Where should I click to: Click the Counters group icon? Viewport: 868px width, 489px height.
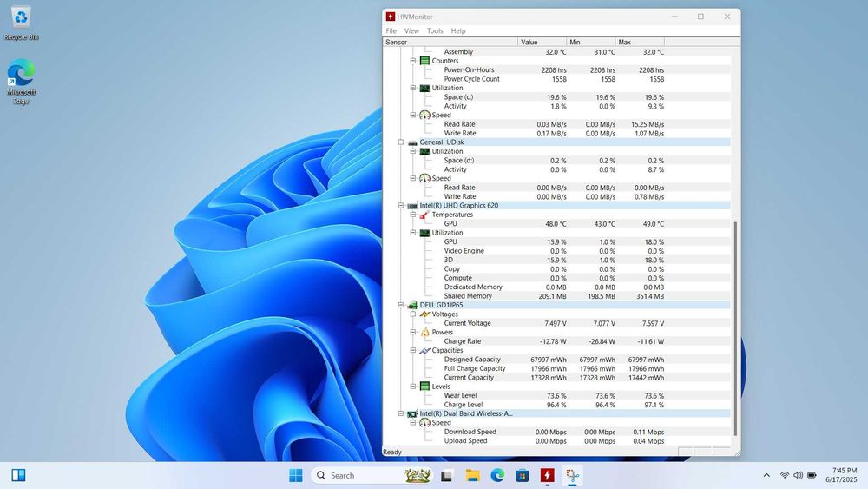coord(424,61)
